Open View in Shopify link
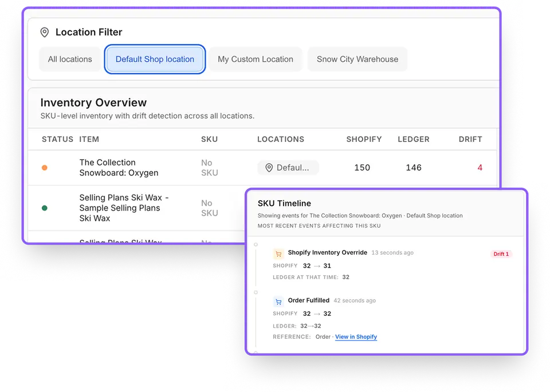The height and width of the screenshot is (392, 550). 356,337
